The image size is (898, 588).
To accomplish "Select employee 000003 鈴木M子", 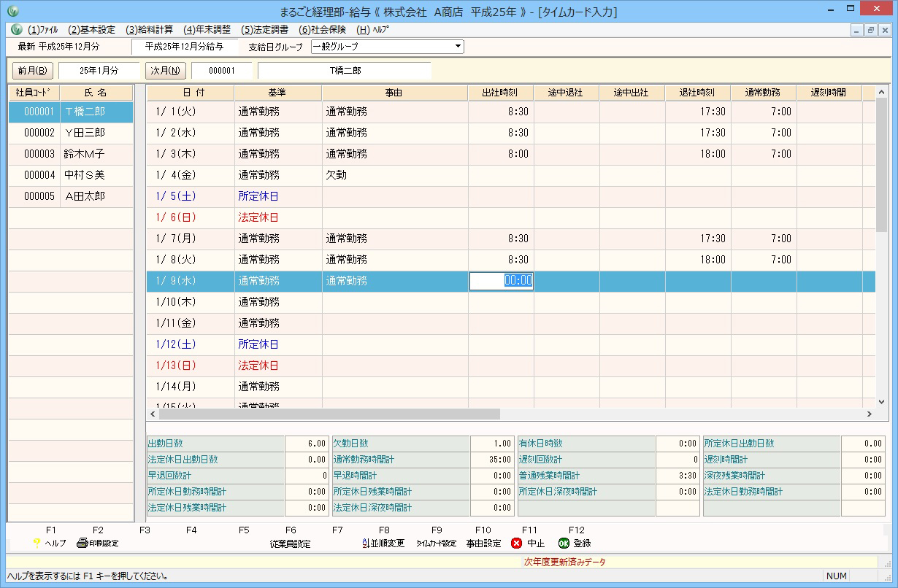I will (71, 154).
